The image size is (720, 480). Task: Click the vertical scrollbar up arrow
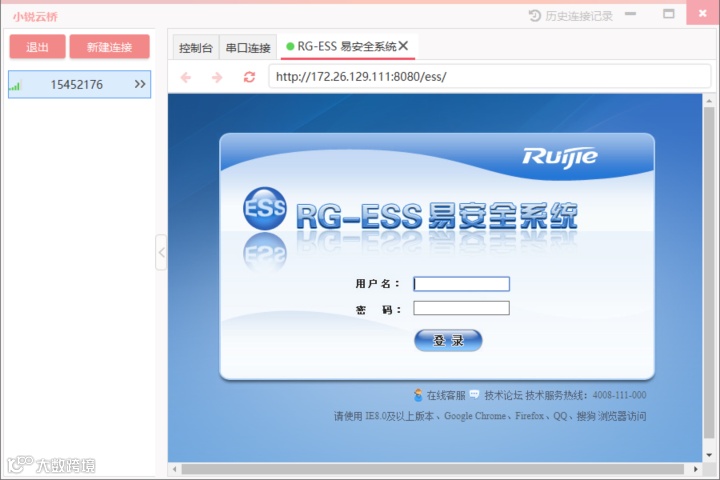click(709, 101)
